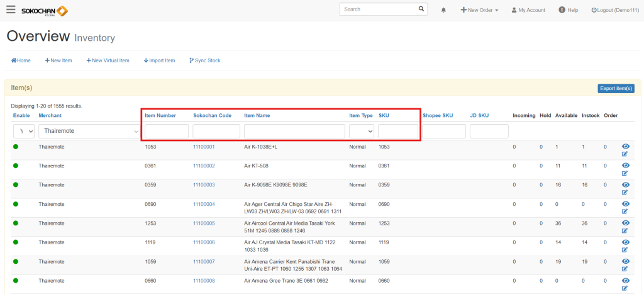Viewport: 644px width, 294px height.
Task: Open the Item Type filter dropdown
Action: pyautogui.click(x=362, y=131)
